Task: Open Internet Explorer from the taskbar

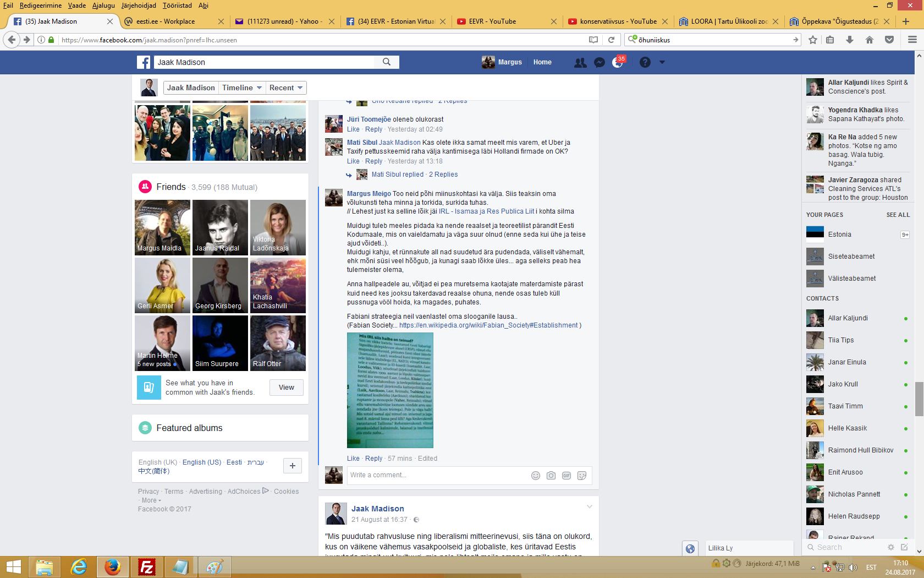Action: point(79,567)
